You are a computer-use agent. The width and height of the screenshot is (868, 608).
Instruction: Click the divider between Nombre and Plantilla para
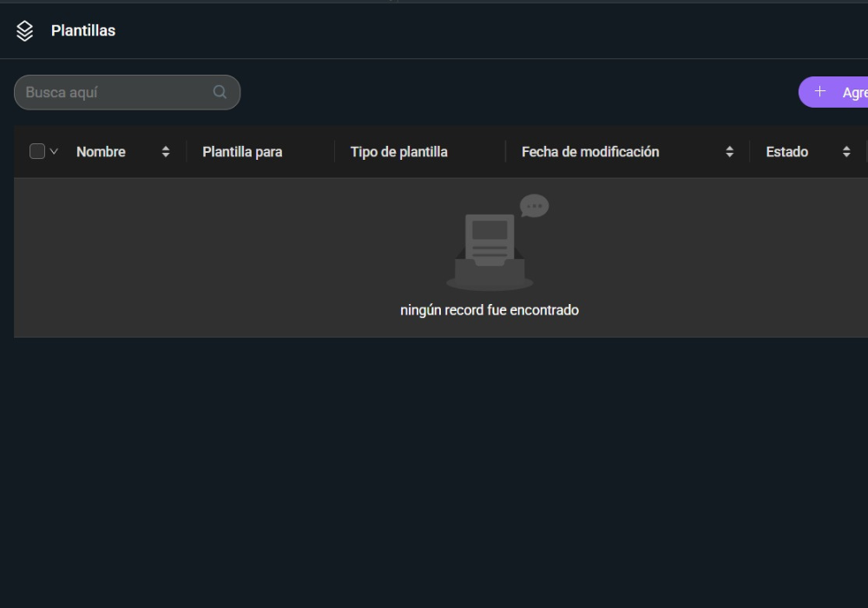[187, 152]
